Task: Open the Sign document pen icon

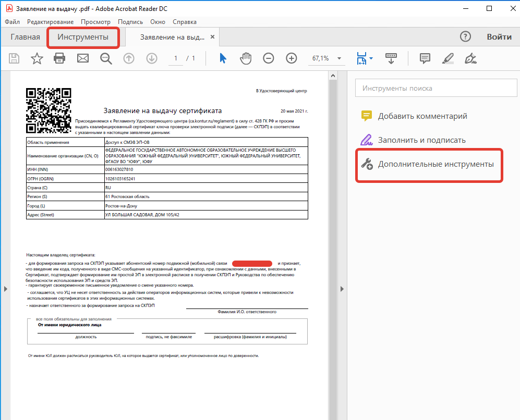Action: click(x=470, y=59)
